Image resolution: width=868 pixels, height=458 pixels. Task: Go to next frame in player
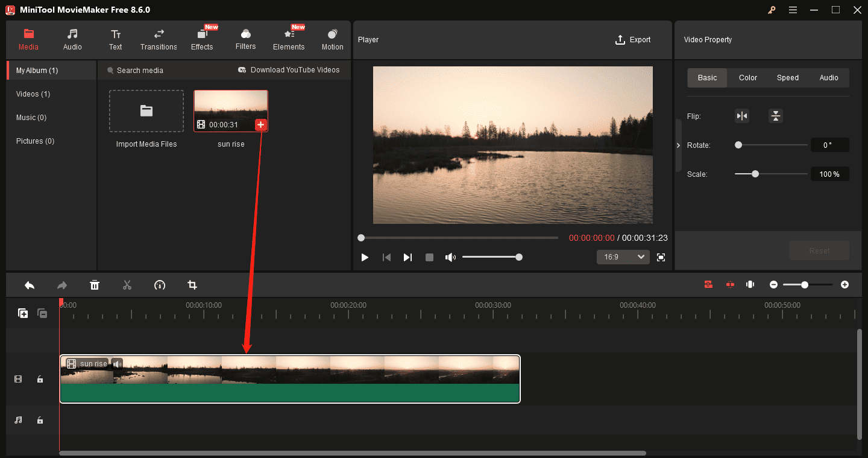407,257
